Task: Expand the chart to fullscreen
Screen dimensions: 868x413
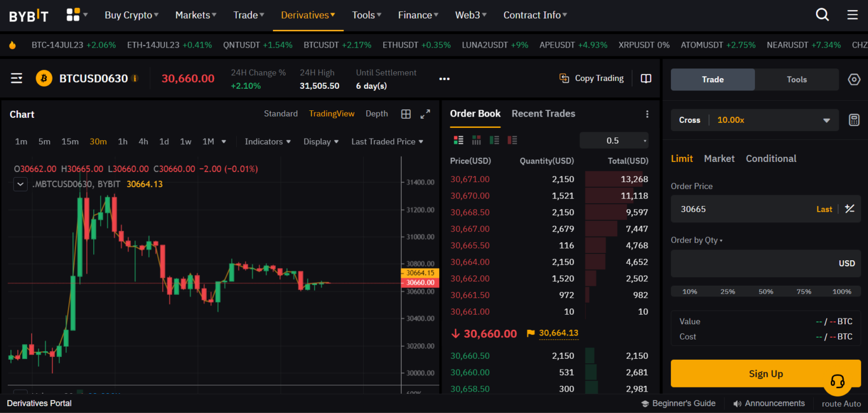Action: [x=425, y=114]
